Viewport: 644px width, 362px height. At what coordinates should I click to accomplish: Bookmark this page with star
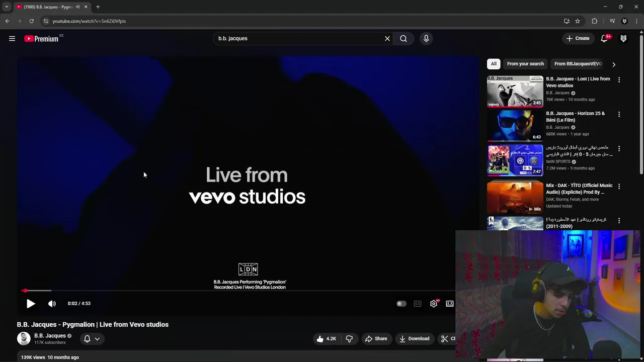578,21
